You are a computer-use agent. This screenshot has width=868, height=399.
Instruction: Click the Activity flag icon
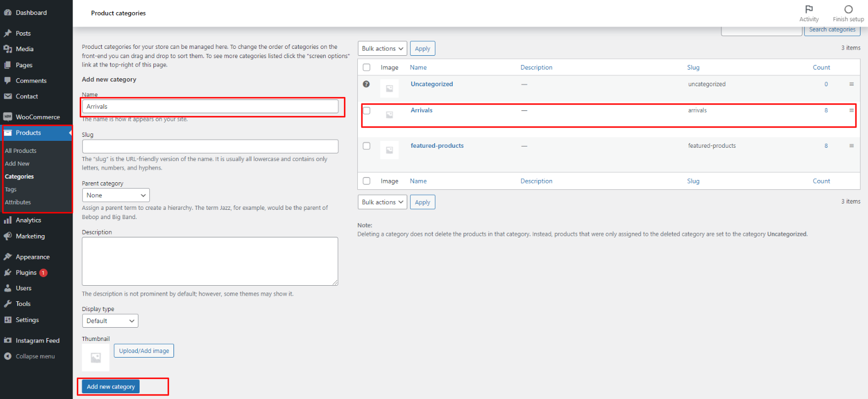pos(809,9)
